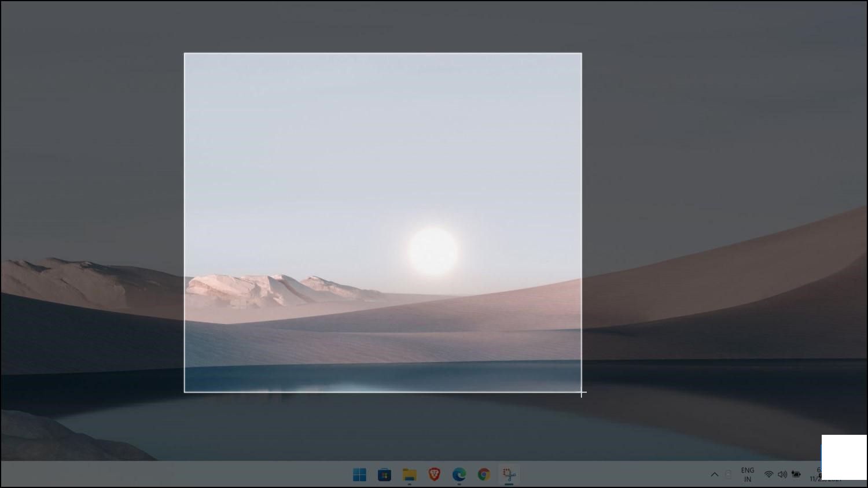This screenshot has width=868, height=488.
Task: Check the battery status icon
Action: pyautogui.click(x=796, y=474)
